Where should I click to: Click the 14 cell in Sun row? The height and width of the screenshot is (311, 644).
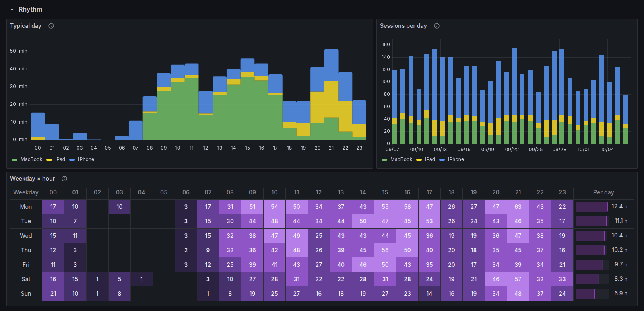pyautogui.click(x=429, y=294)
